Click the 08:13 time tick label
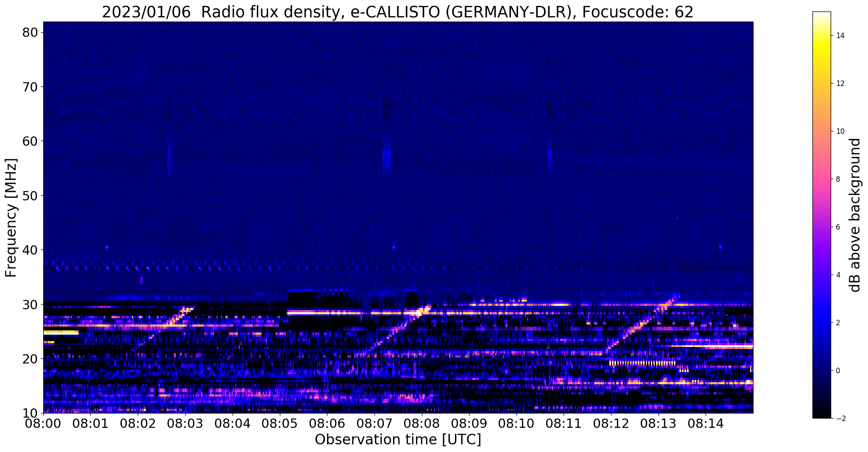 658,423
